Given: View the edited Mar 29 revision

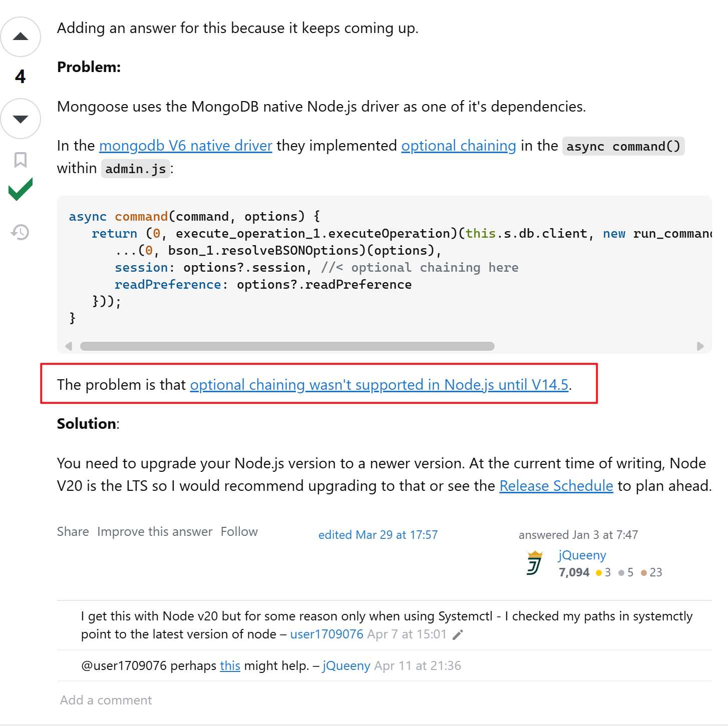Looking at the screenshot, I should click(378, 535).
